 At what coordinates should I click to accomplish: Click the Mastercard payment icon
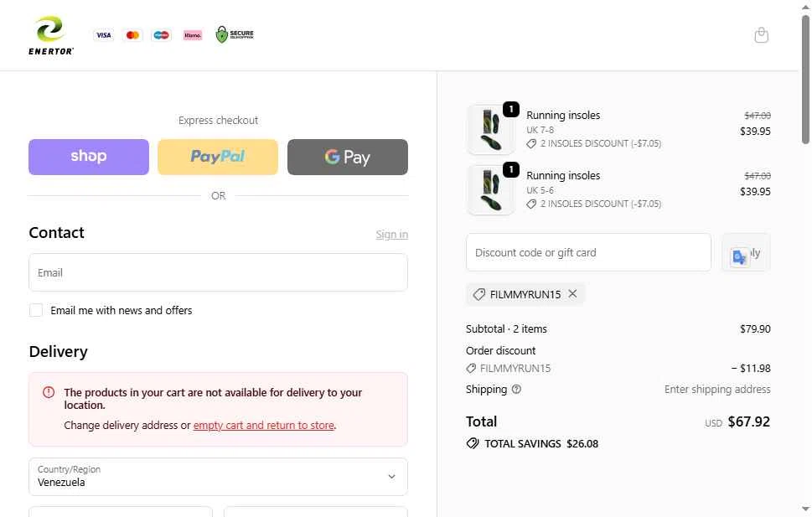point(132,35)
